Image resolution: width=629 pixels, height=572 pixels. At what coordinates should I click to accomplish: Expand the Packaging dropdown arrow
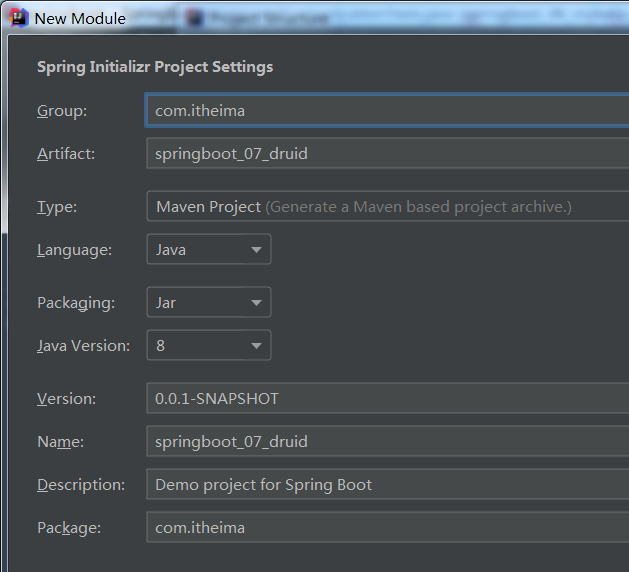point(256,302)
